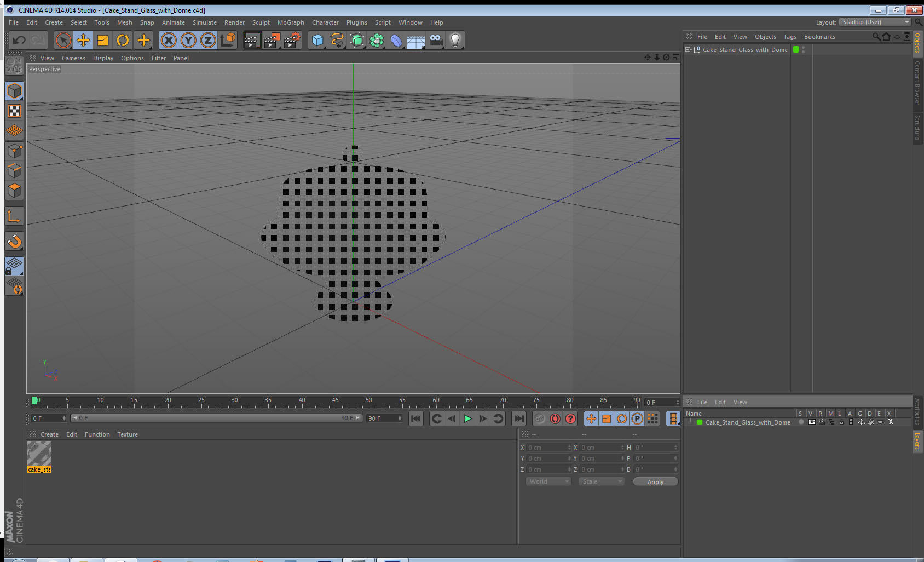Viewport: 924px width, 562px height.
Task: Open the Simulate menu
Action: pos(205,22)
